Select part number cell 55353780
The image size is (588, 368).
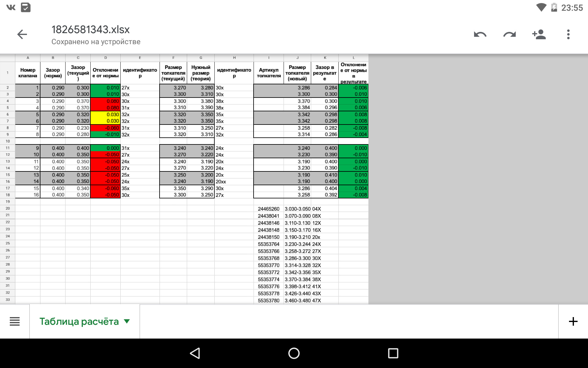point(269,301)
